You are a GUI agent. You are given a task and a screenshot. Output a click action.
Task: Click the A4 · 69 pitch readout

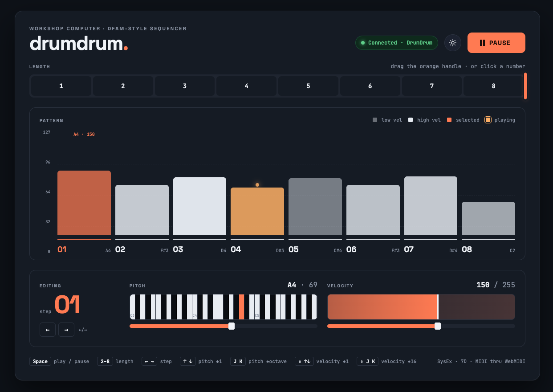click(x=302, y=285)
